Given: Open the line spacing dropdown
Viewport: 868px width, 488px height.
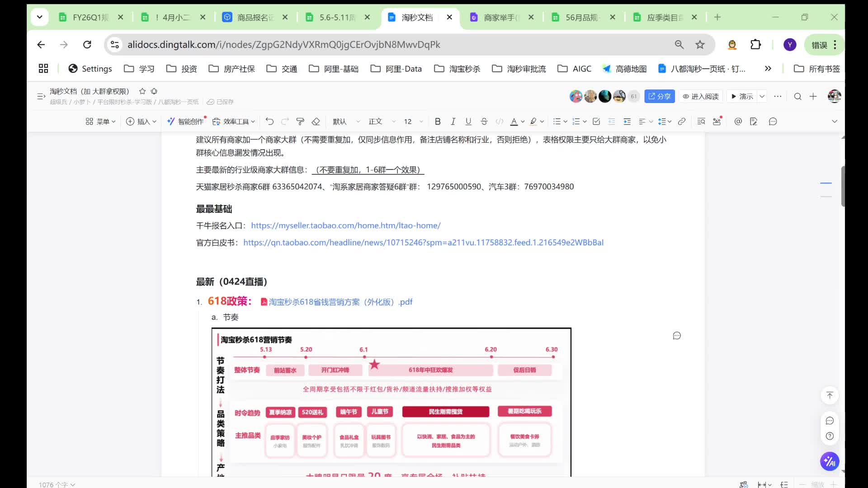Looking at the screenshot, I should 664,121.
